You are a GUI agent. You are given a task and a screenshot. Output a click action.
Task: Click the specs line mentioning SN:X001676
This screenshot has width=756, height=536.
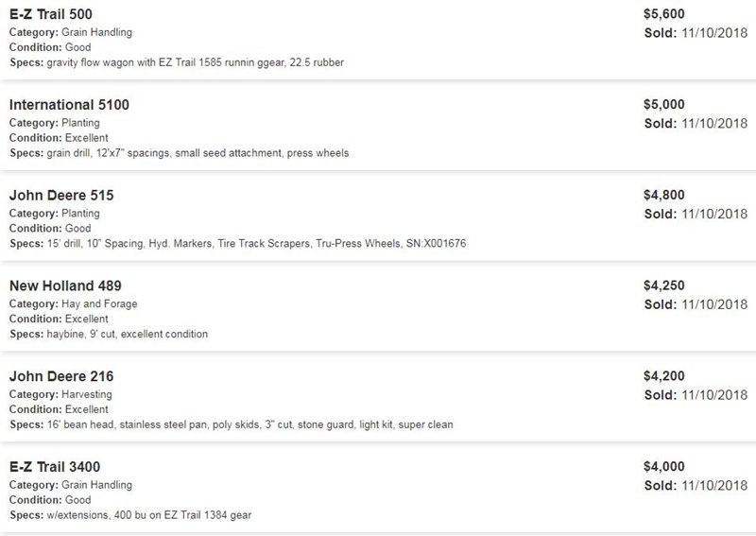click(x=238, y=244)
